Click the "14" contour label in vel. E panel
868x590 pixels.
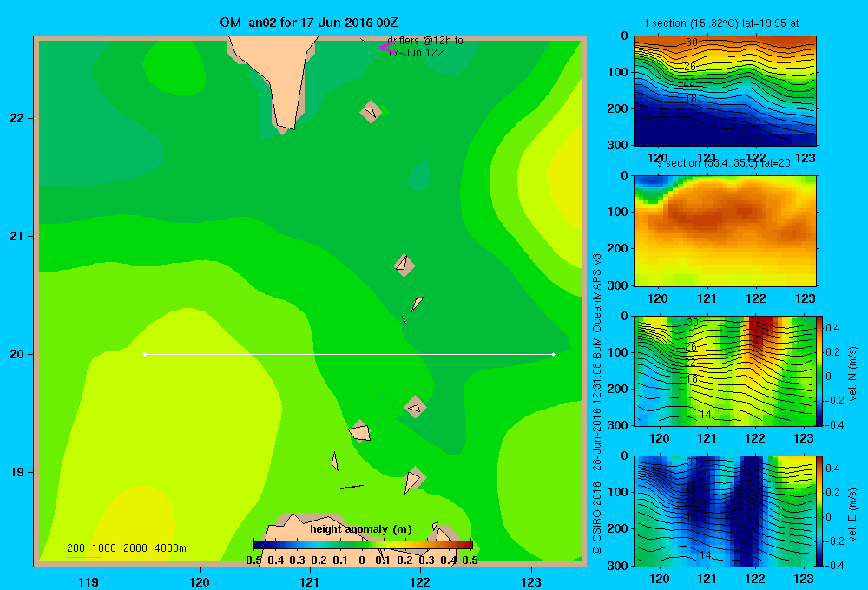click(x=705, y=554)
